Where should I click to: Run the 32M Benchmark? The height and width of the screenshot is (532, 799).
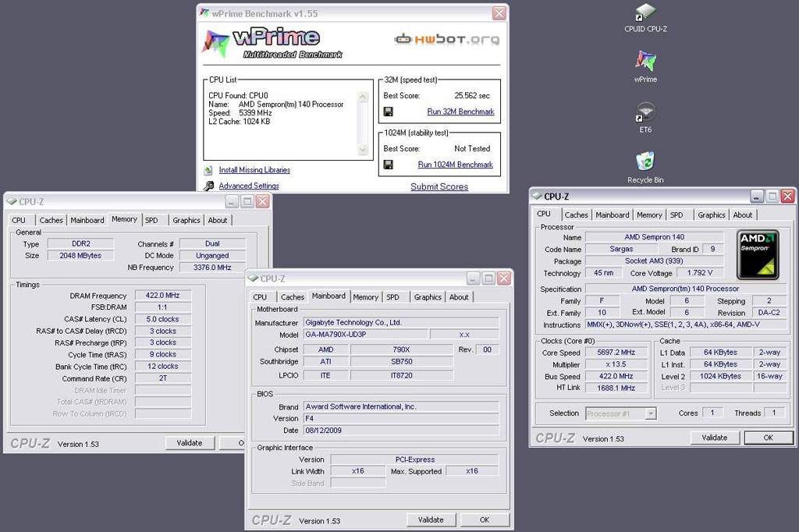point(460,112)
